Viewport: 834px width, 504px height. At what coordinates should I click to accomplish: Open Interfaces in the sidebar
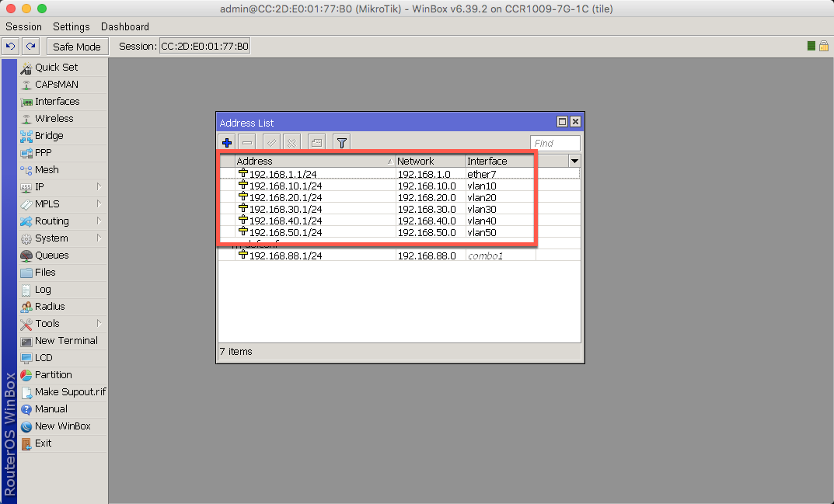[63, 102]
